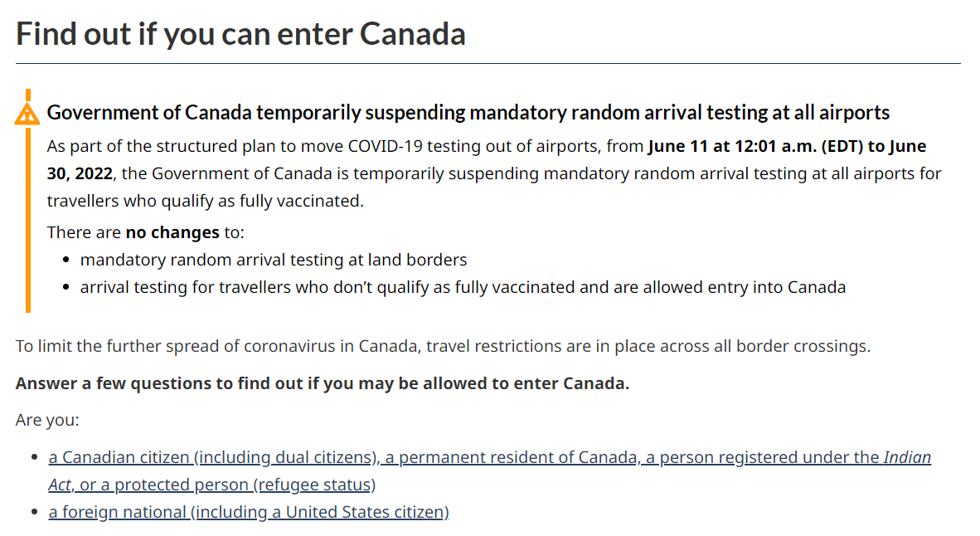Click the bold 'Answer a few questions' line

pos(323,383)
